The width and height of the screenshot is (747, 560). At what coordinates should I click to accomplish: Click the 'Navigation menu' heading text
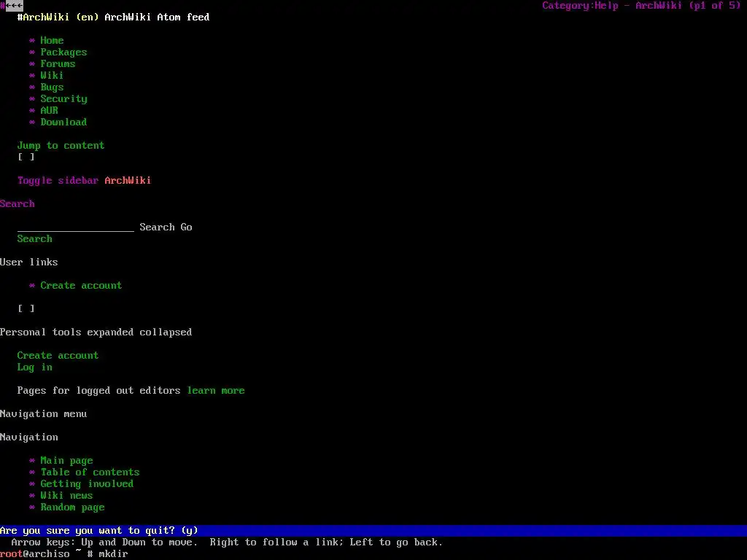(43, 414)
